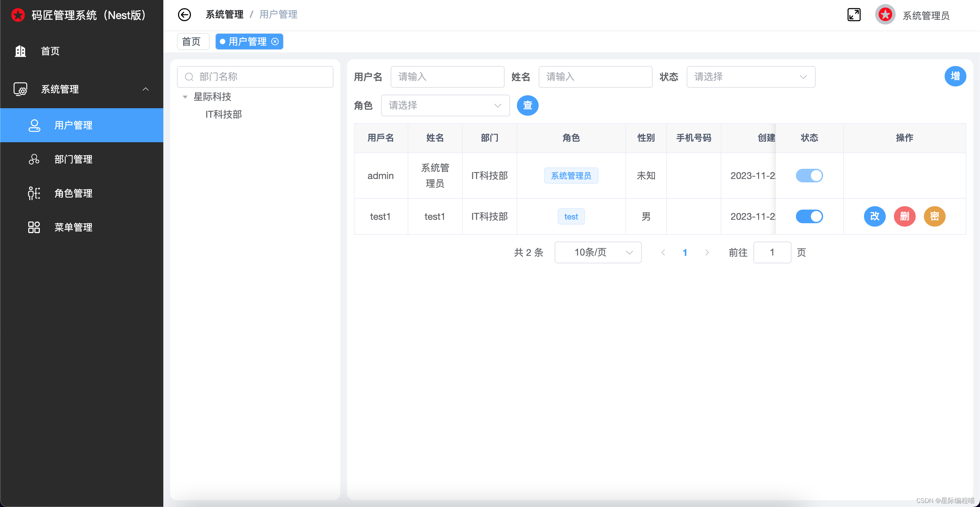Toggle the 系统管理 menu section open state

coord(146,89)
